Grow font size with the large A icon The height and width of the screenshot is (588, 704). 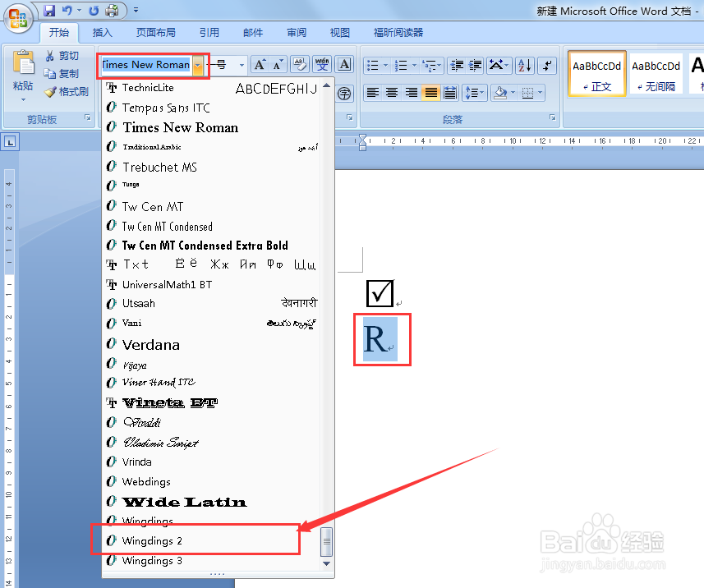pyautogui.click(x=259, y=65)
